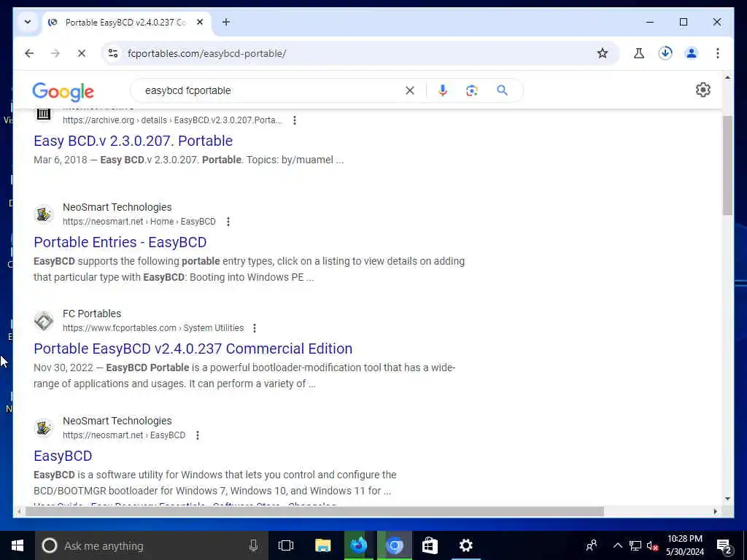Open Portable EasyBCD v2.4.0.237 Commercial Edition

(x=193, y=349)
